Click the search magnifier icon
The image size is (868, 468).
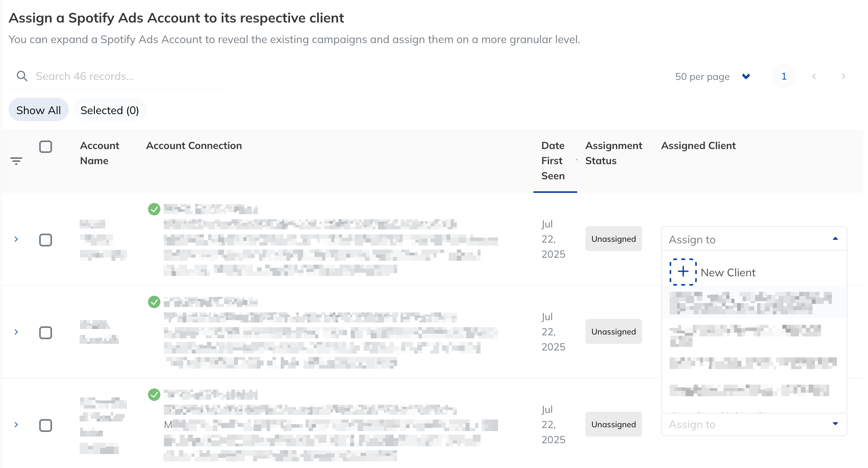tap(22, 76)
